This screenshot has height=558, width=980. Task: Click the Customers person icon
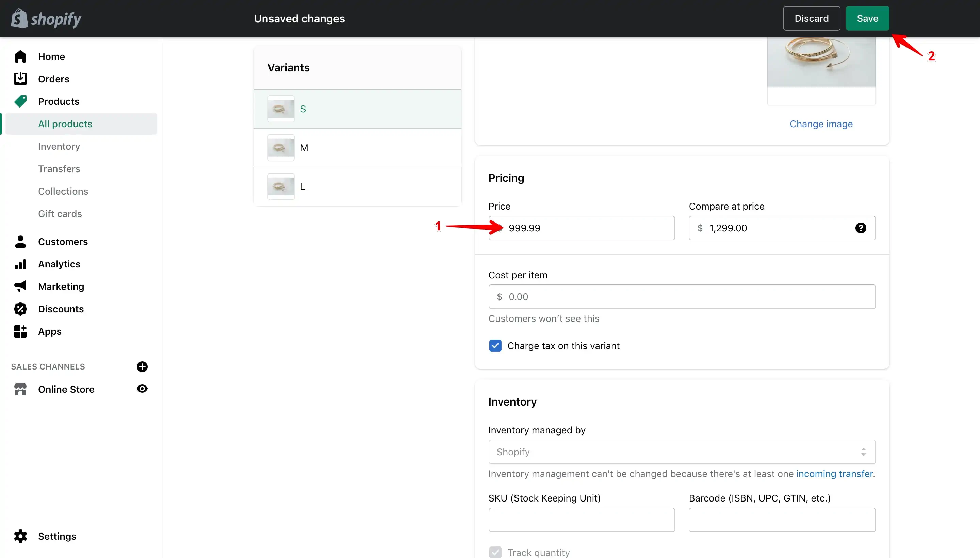coord(20,242)
